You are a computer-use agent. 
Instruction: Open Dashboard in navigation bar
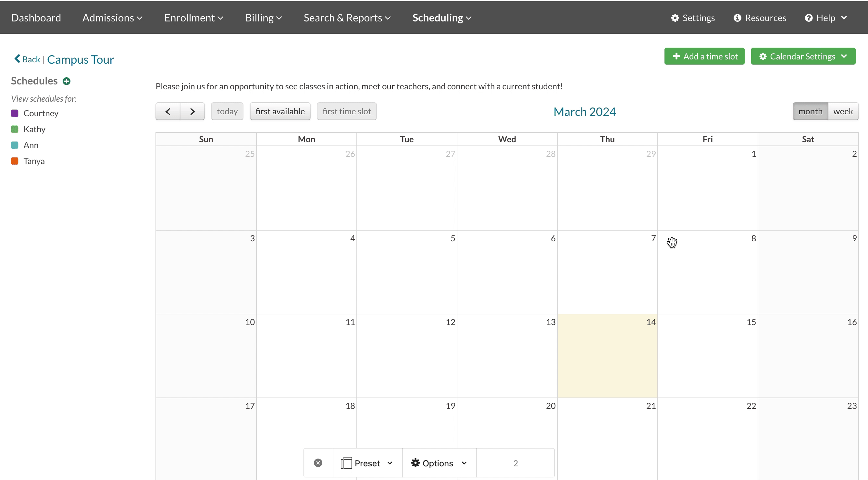[36, 18]
